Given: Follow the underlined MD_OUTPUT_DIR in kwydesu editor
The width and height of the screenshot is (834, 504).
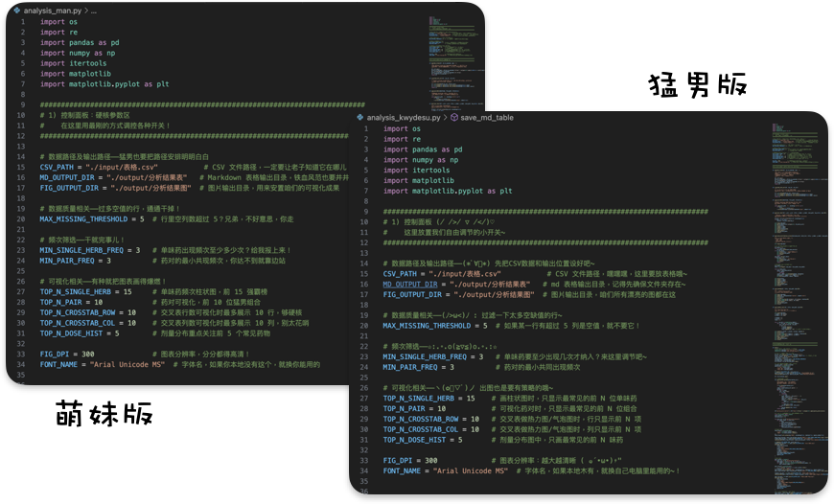Looking at the screenshot, I should point(410,285).
